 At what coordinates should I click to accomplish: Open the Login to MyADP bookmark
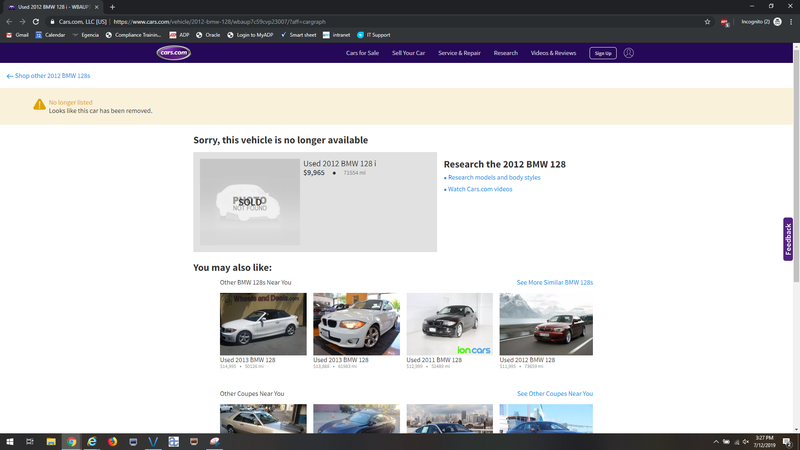[x=250, y=35]
